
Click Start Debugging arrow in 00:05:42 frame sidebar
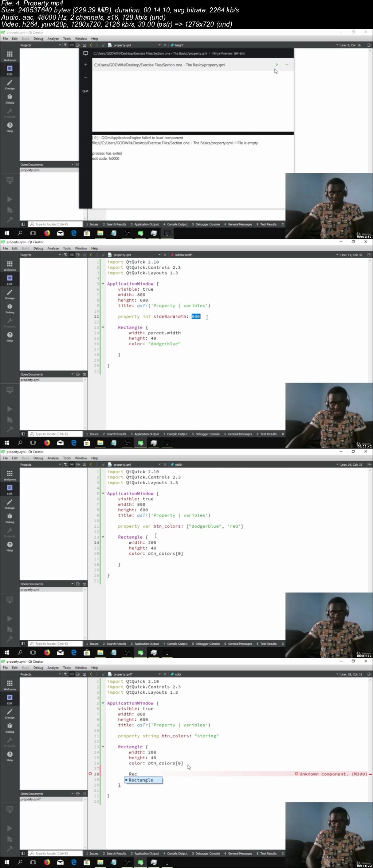10,420
